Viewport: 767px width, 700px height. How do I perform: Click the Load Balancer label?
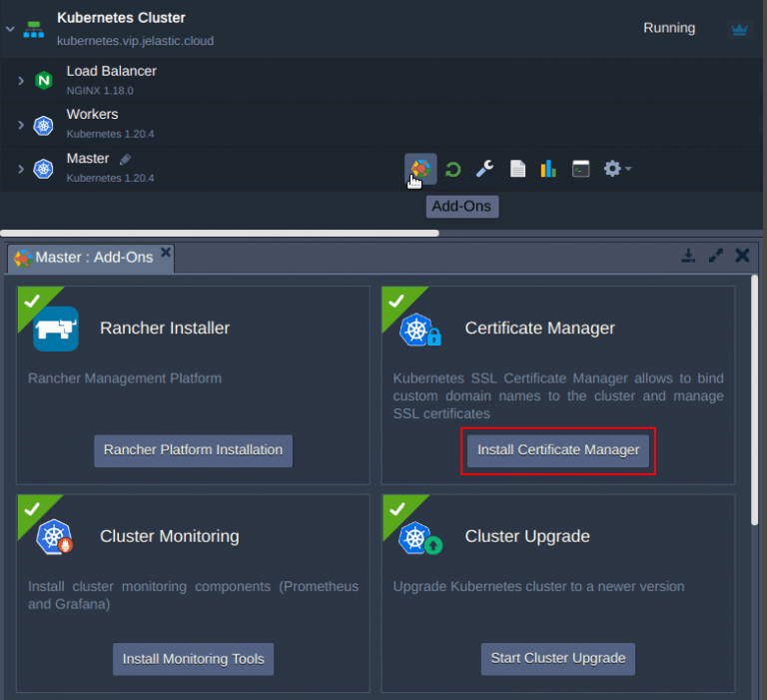click(112, 72)
